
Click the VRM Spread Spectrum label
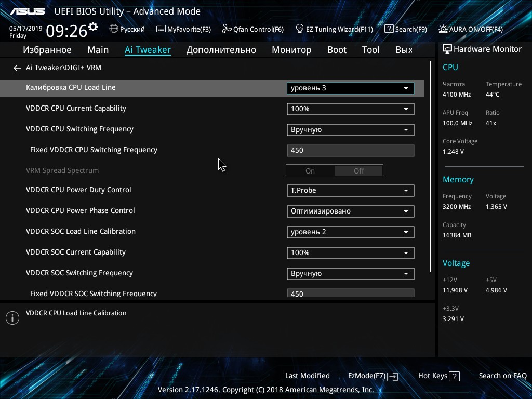pos(62,170)
